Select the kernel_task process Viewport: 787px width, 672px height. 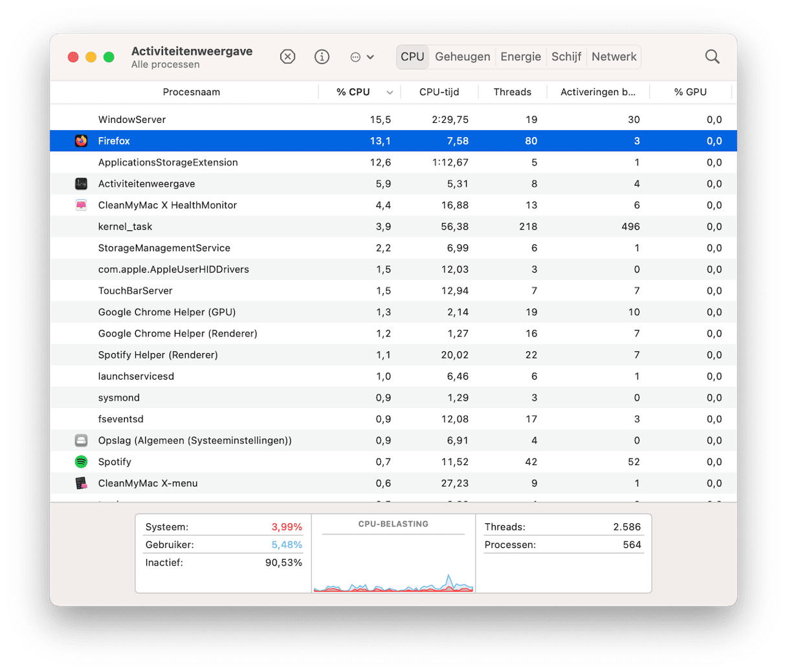point(393,226)
